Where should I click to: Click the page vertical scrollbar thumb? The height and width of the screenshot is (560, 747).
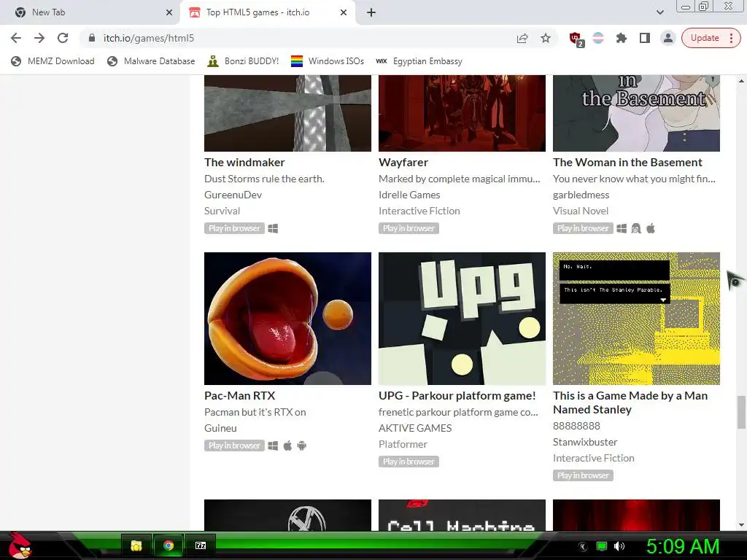(741, 413)
